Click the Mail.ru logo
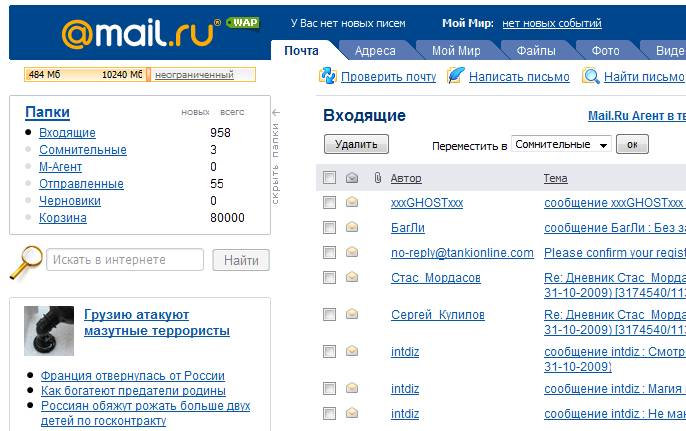Screen dimensions: 686x431 (141, 33)
